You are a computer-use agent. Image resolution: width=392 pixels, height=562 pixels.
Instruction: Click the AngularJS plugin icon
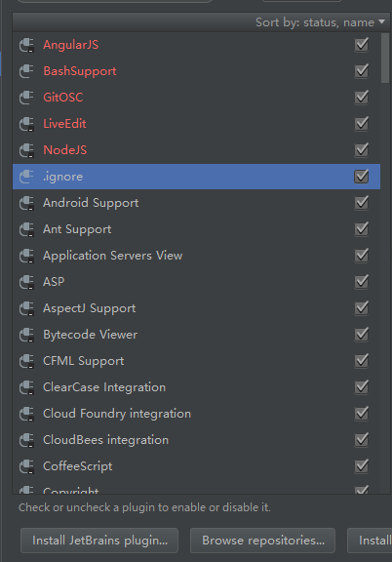(26, 45)
